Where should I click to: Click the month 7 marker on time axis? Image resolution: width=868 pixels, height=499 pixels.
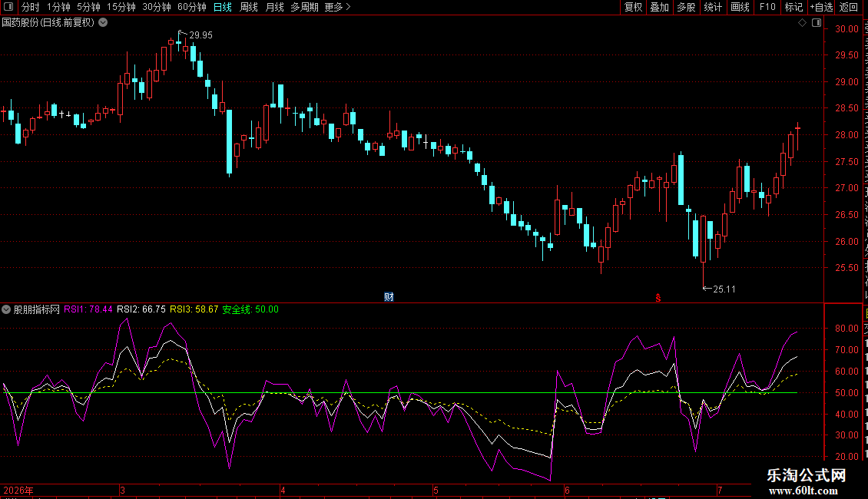pos(720,490)
